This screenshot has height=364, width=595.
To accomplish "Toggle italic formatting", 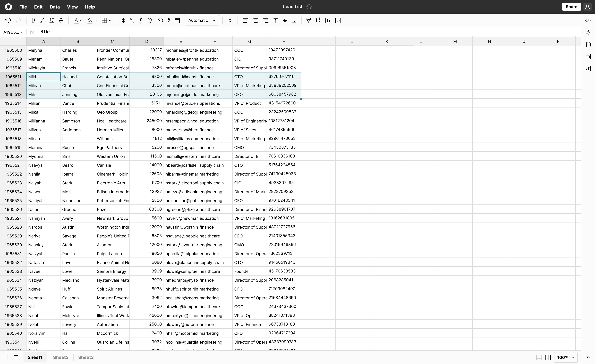I will click(x=42, y=20).
